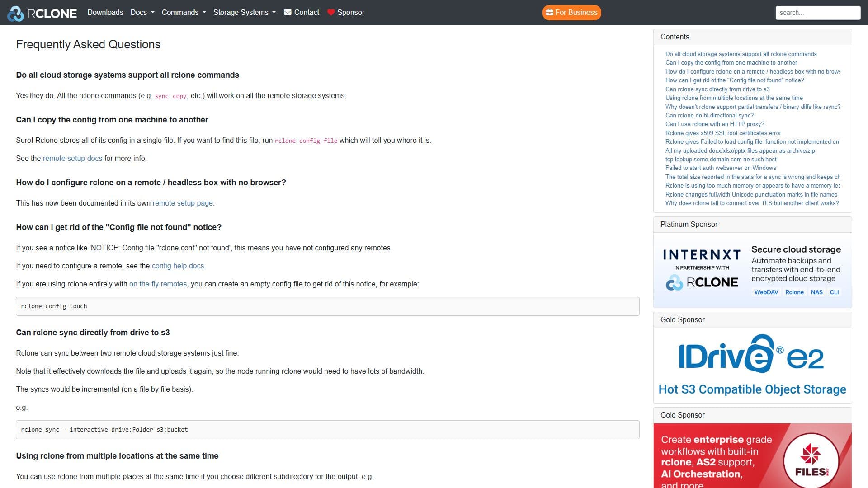Viewport: 868px width, 488px height.
Task: Jump to 'Rclone is using too much memory' entry
Action: point(753,186)
